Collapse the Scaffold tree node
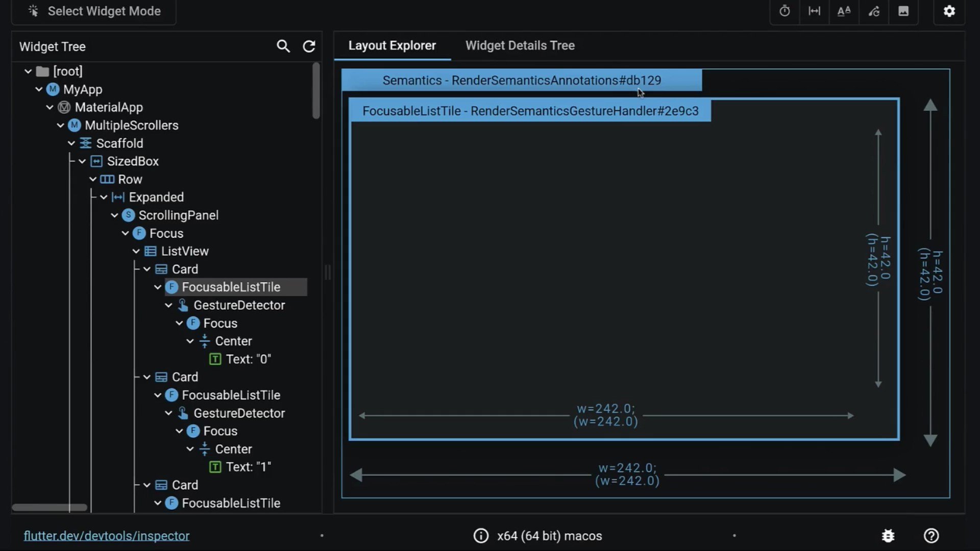The width and height of the screenshot is (980, 551). pos(71,143)
